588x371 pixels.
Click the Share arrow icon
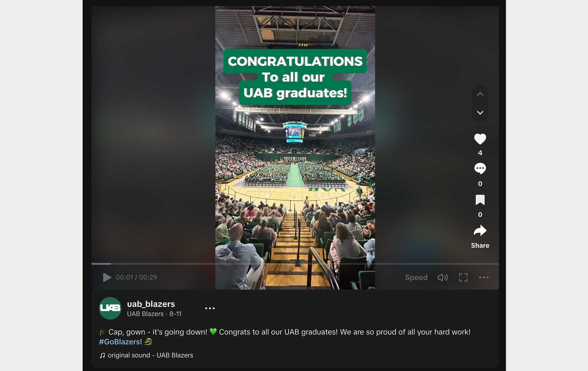point(480,231)
